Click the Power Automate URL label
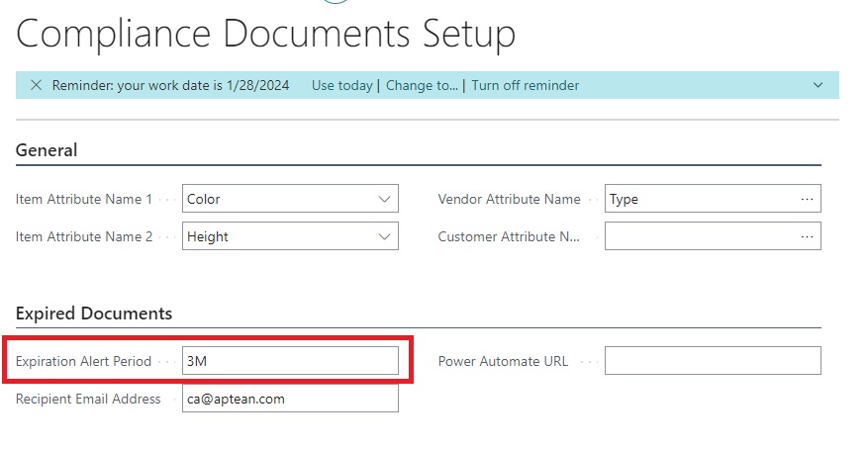 pyautogui.click(x=503, y=361)
